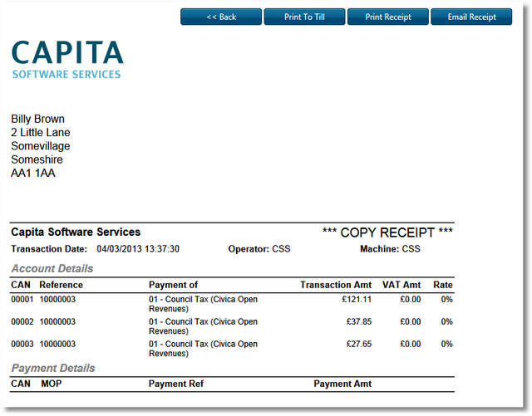Click the Payment Details heading
The image size is (532, 416).
point(53,368)
